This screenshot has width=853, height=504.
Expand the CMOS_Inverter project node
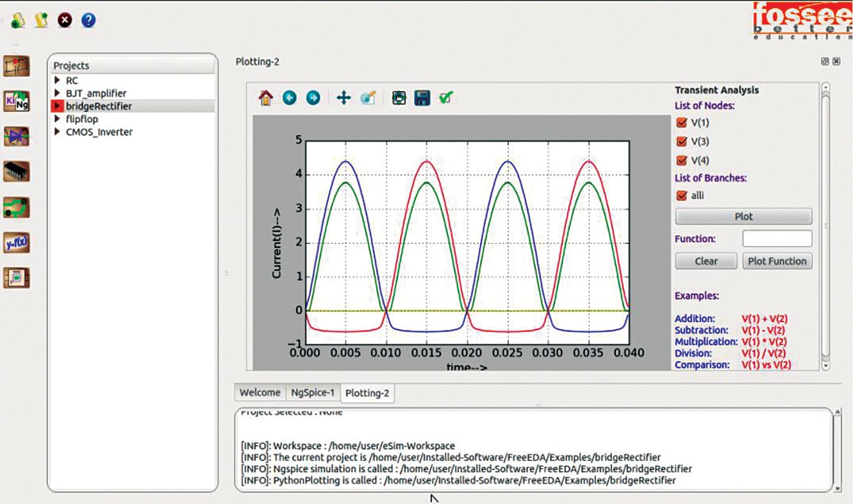pyautogui.click(x=57, y=132)
